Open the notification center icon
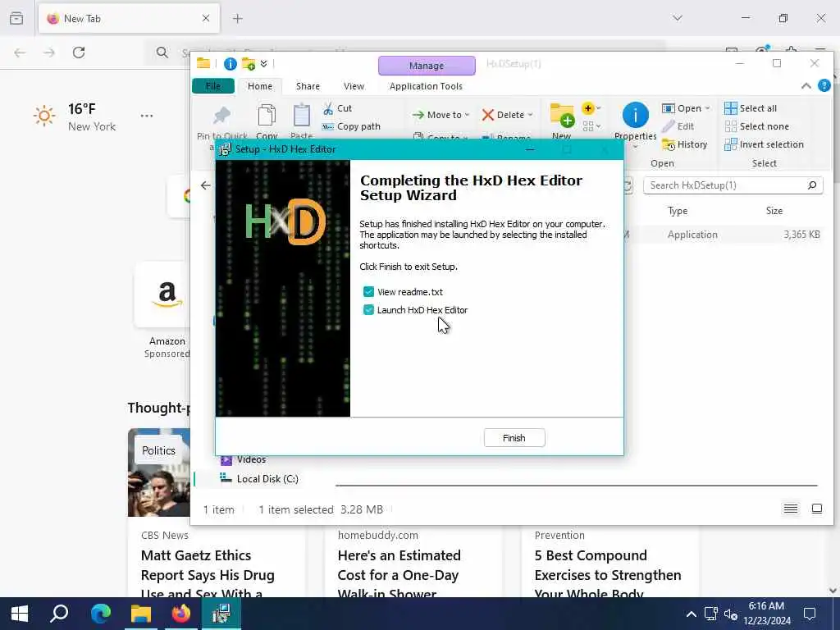This screenshot has height=630, width=840. pos(810,614)
